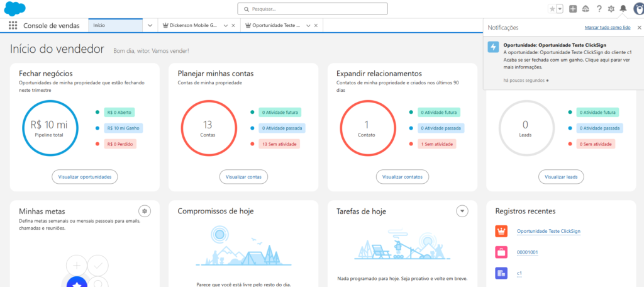Open the setup gear icon
644x287 pixels.
[x=611, y=9]
